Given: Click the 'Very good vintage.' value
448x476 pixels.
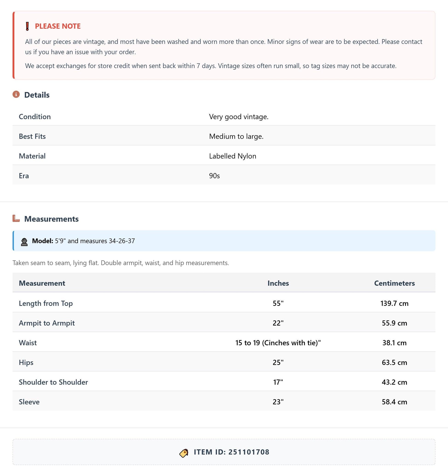Looking at the screenshot, I should [239, 117].
